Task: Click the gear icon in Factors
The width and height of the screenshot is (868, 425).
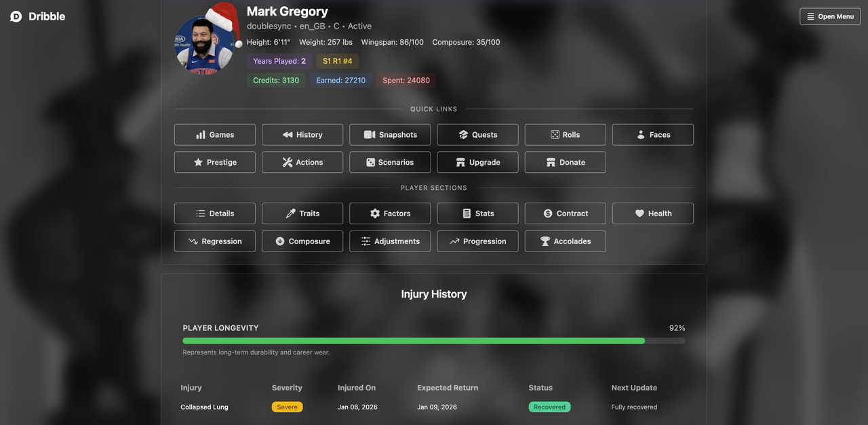Action: [x=375, y=214]
